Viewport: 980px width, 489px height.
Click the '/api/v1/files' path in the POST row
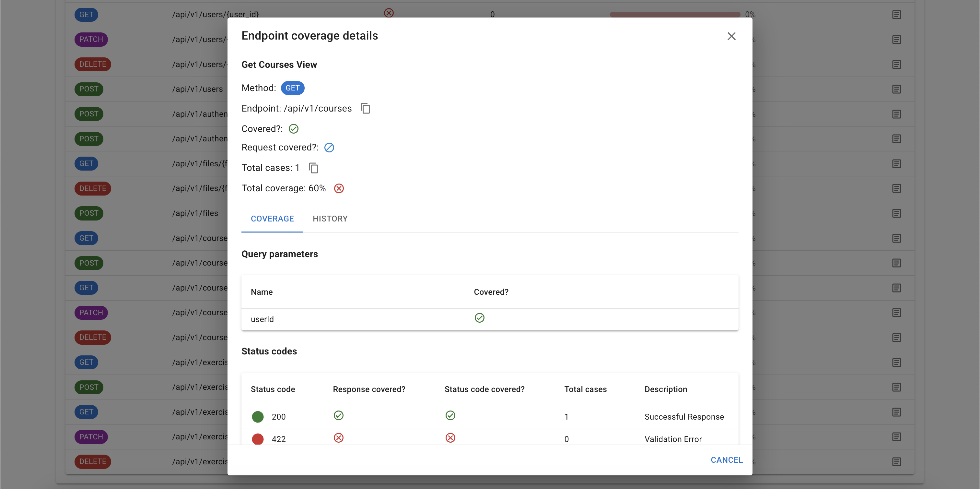(195, 213)
